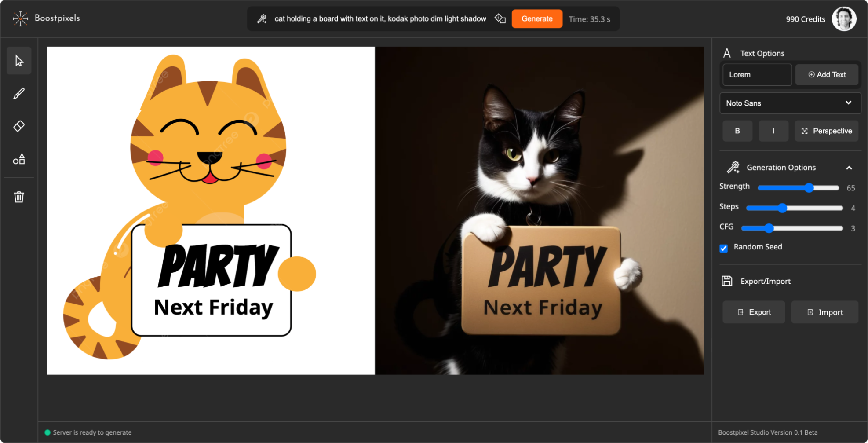Select the Brush tool
This screenshot has width=868, height=443.
19,94
